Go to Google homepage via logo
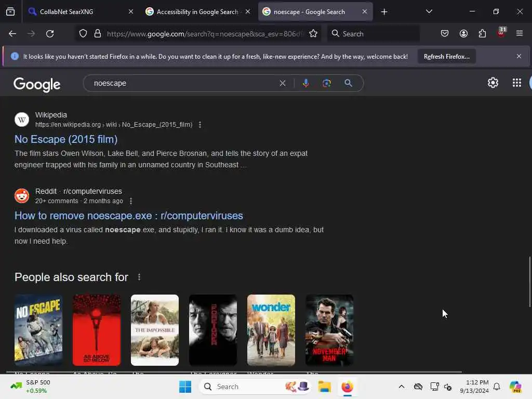Viewport: 532px width, 399px height. coord(37,85)
